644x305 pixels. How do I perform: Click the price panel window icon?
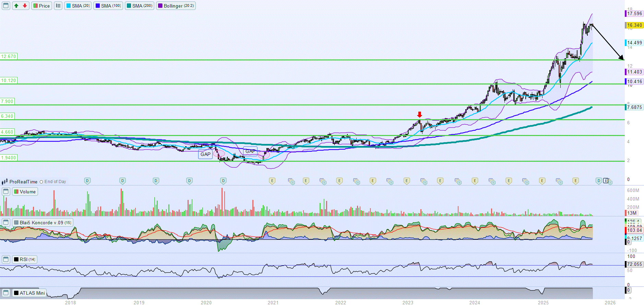[6, 6]
